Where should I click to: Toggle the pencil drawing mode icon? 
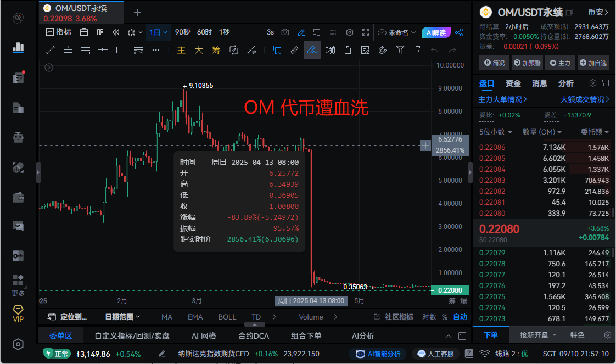(301, 32)
